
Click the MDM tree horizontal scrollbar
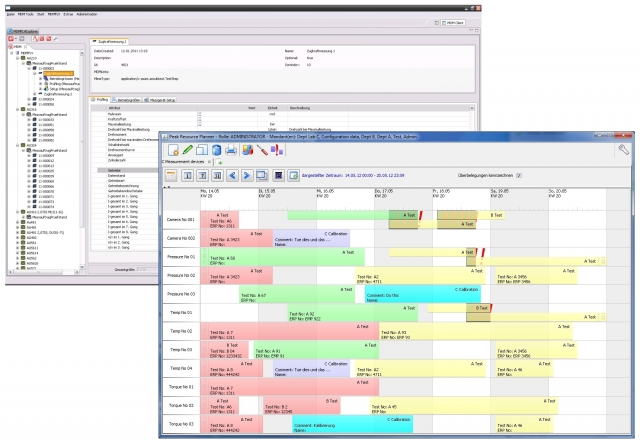44,272
